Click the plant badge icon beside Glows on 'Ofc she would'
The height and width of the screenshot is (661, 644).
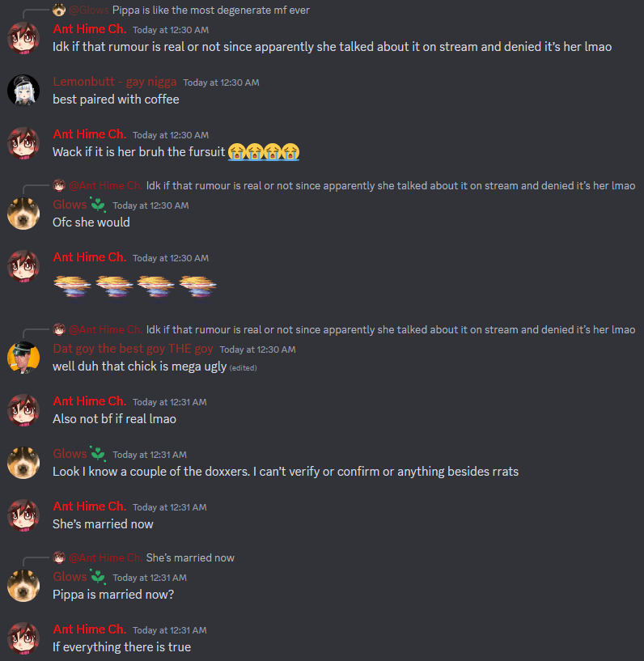98,205
